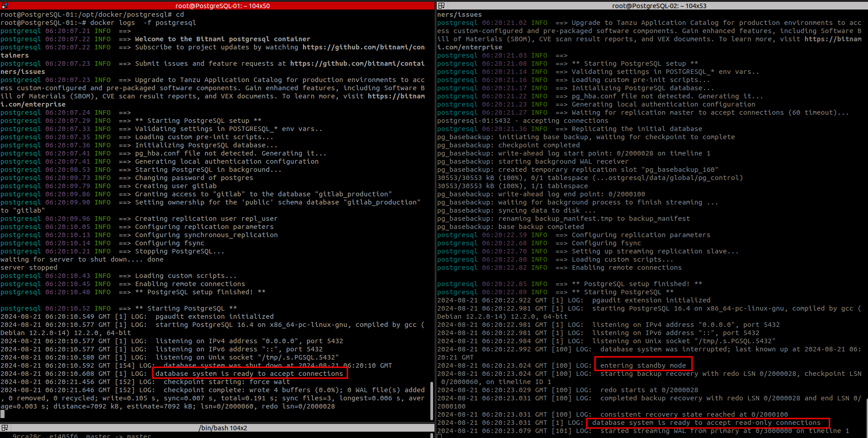Image resolution: width=868 pixels, height=438 pixels.
Task: Click the boxed 'ready to accept connections' message
Action: tap(249, 374)
